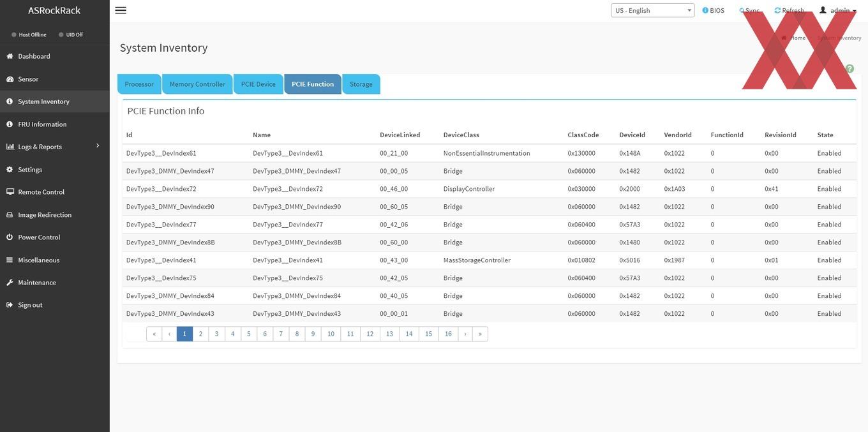
Task: Click Id cell DevType3__DevIndex61
Action: coord(161,153)
